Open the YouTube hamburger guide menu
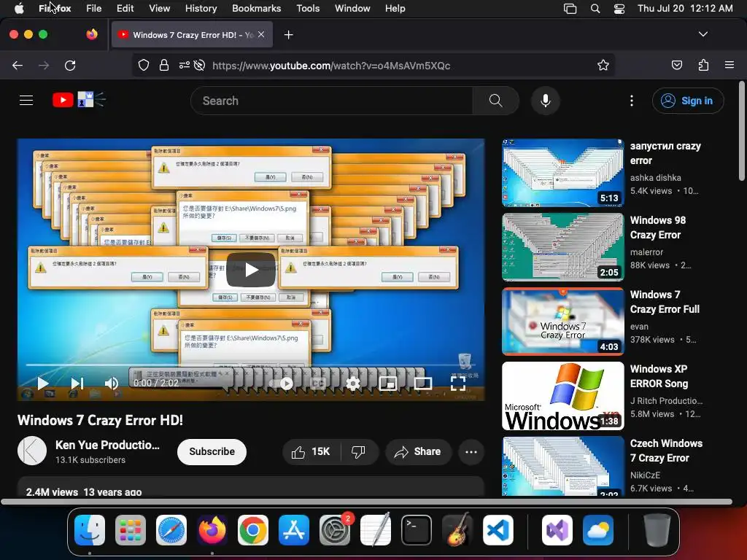 coord(26,101)
